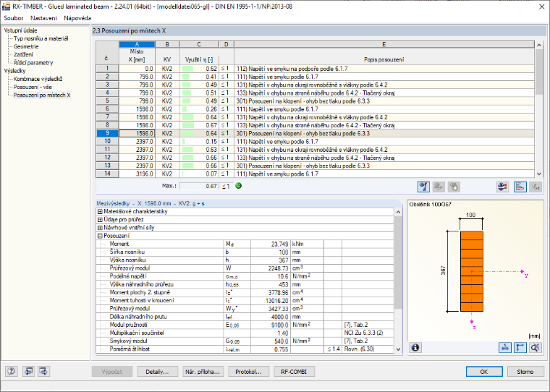Go to previous table with left arrow icon

(x=28, y=371)
